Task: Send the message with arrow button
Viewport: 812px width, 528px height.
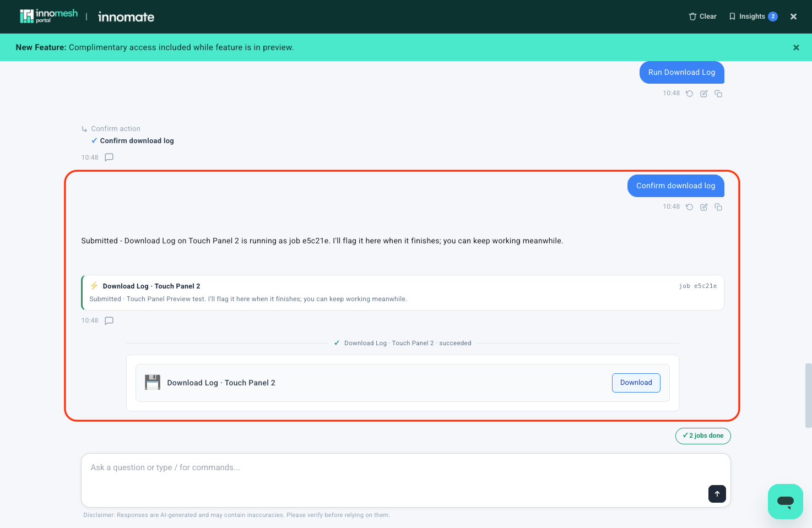Action: click(717, 494)
